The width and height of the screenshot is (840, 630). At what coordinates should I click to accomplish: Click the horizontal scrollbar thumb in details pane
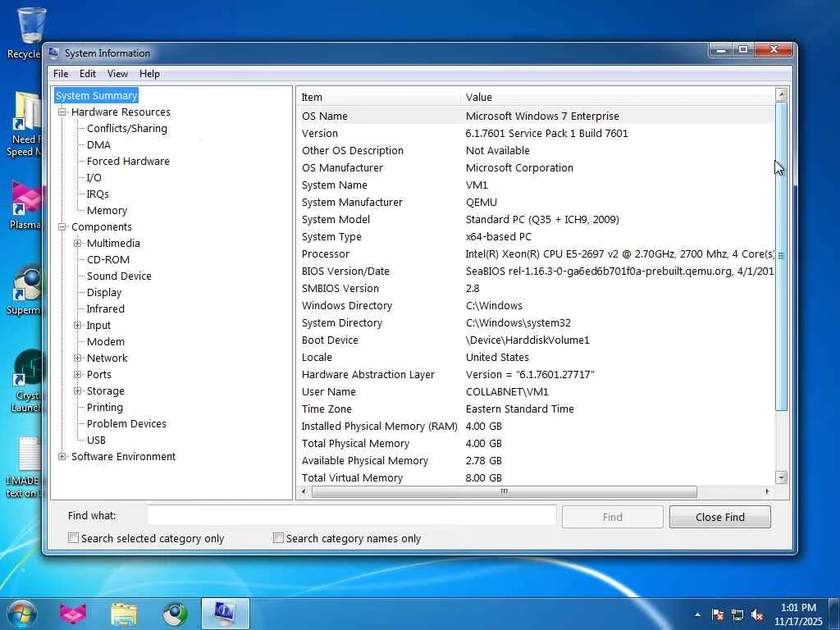[504, 491]
